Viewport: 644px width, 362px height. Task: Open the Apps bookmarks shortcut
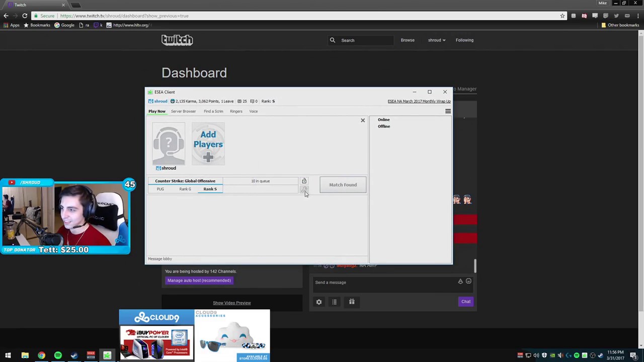[11, 25]
